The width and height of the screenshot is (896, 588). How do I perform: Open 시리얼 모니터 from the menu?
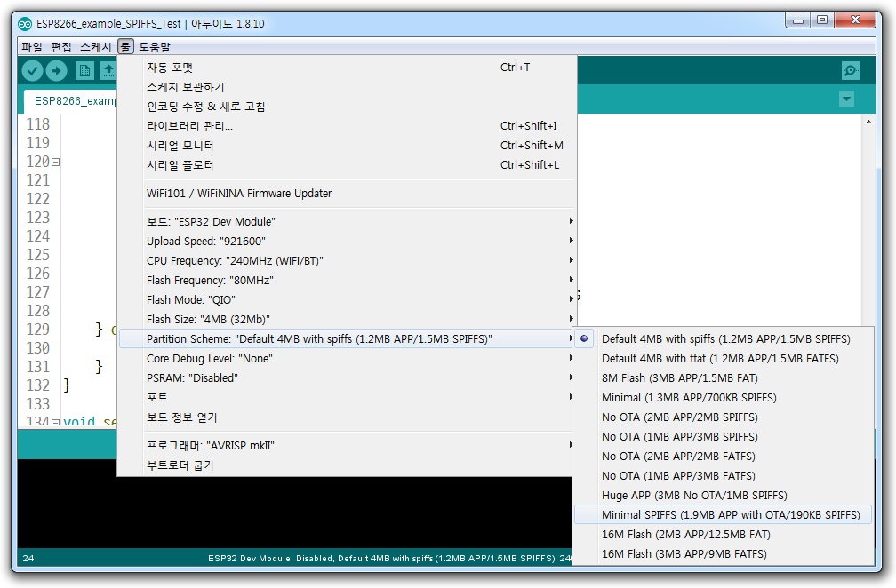347,145
